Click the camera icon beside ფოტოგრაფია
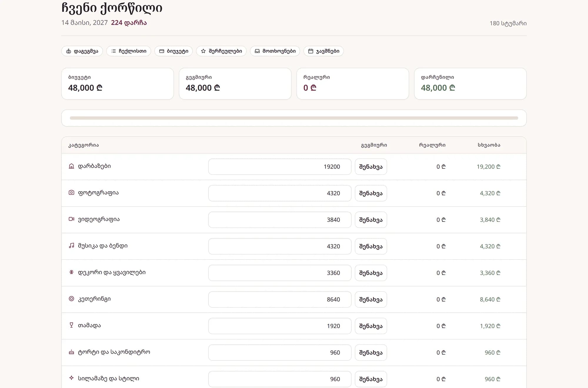 71,193
